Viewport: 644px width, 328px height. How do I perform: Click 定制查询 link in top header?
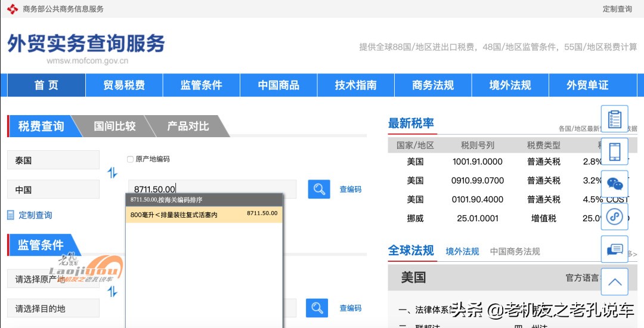[617, 8]
